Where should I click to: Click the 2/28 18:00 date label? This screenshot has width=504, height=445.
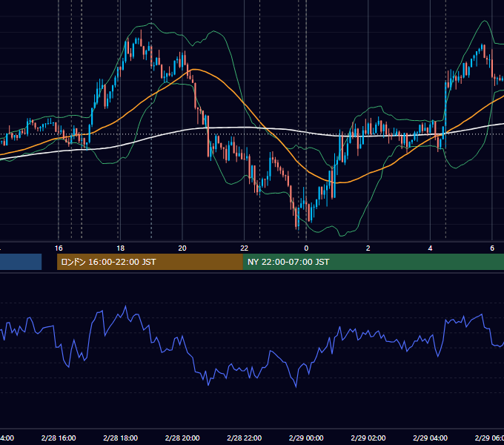coord(120,438)
